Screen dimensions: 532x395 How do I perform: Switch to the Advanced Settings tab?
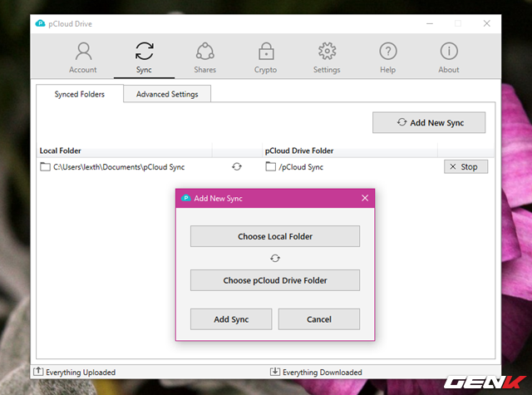(167, 94)
